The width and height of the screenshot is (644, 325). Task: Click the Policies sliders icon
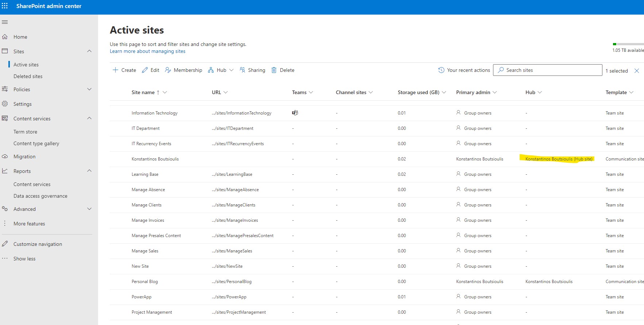tap(5, 89)
